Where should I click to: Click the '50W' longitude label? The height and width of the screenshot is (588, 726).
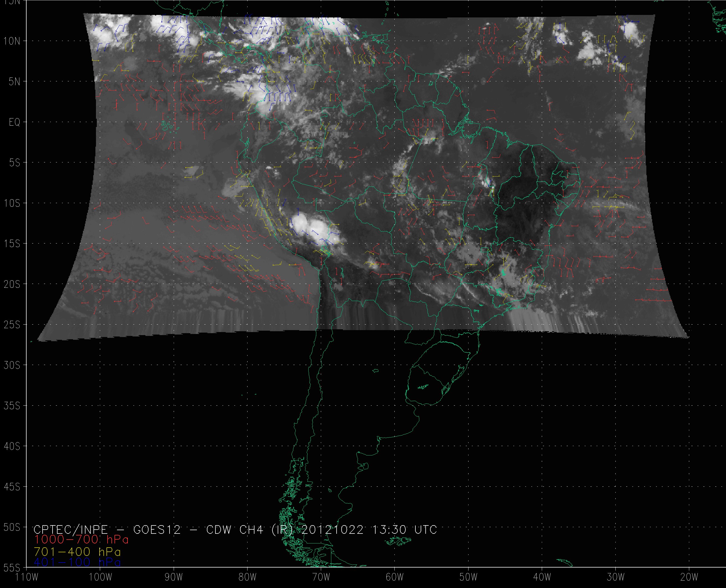pos(469,577)
